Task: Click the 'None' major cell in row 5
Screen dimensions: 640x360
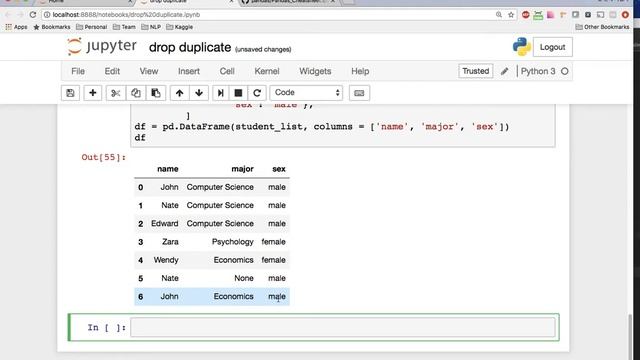Action: coord(244,278)
